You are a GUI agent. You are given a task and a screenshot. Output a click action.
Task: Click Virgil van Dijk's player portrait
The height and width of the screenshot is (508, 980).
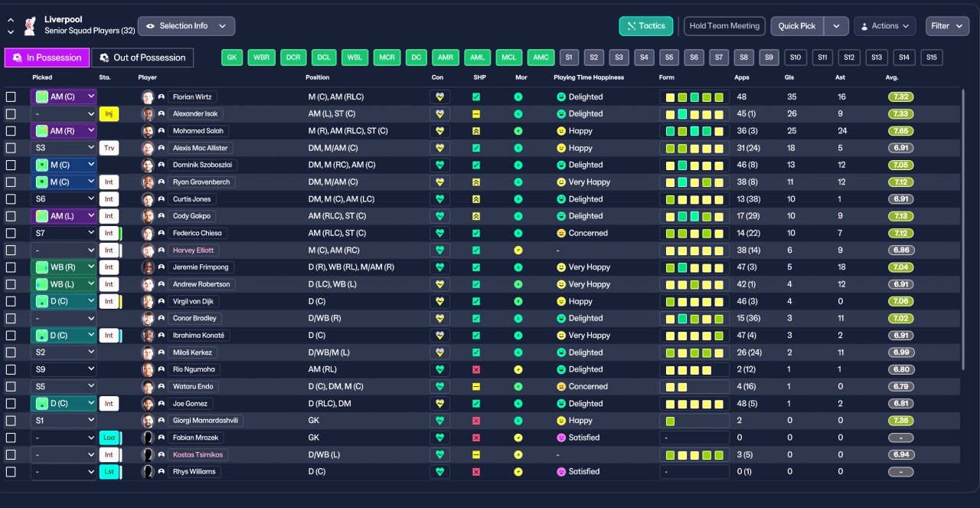[x=148, y=301]
